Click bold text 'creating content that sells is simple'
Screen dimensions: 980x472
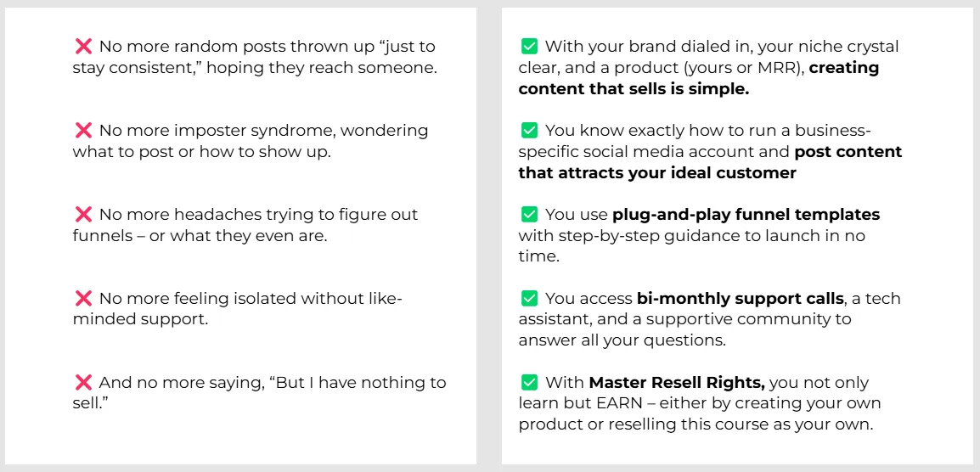[x=699, y=78]
